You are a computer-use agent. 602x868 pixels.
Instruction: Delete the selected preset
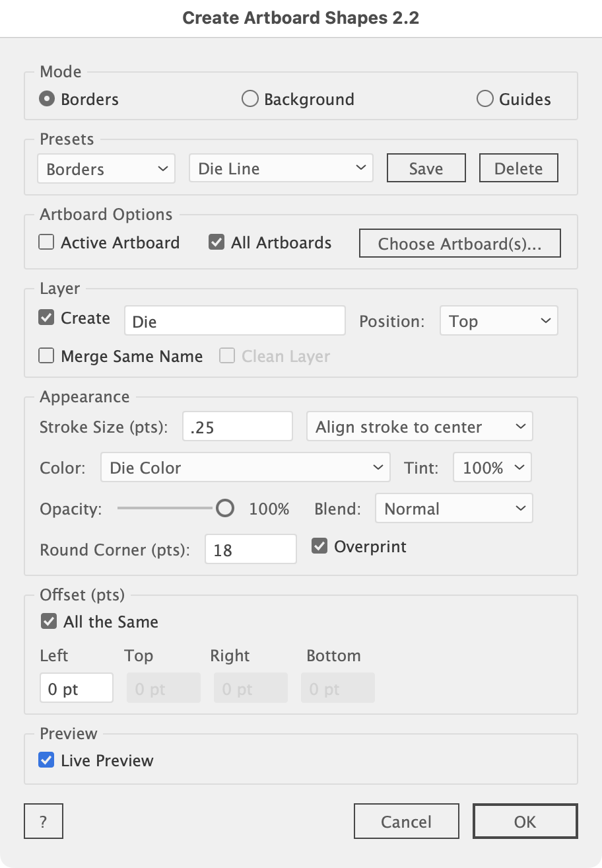[518, 168]
